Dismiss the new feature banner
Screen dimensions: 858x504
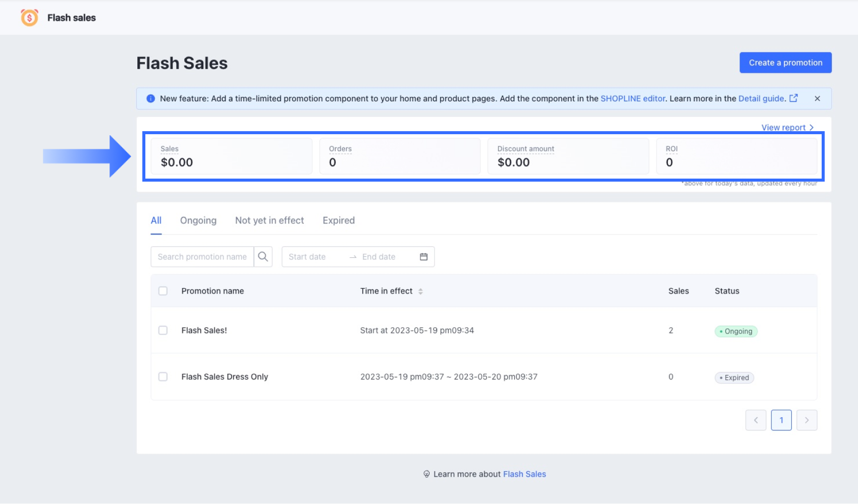tap(817, 99)
